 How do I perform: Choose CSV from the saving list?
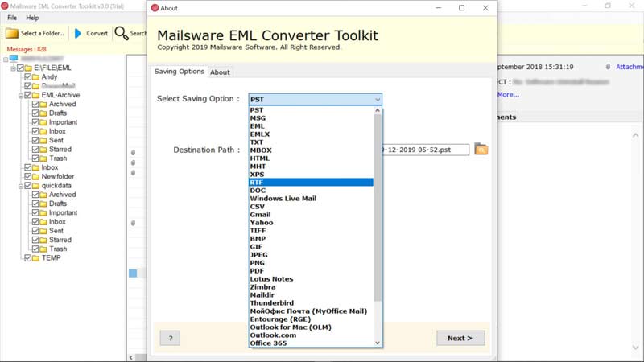311,207
